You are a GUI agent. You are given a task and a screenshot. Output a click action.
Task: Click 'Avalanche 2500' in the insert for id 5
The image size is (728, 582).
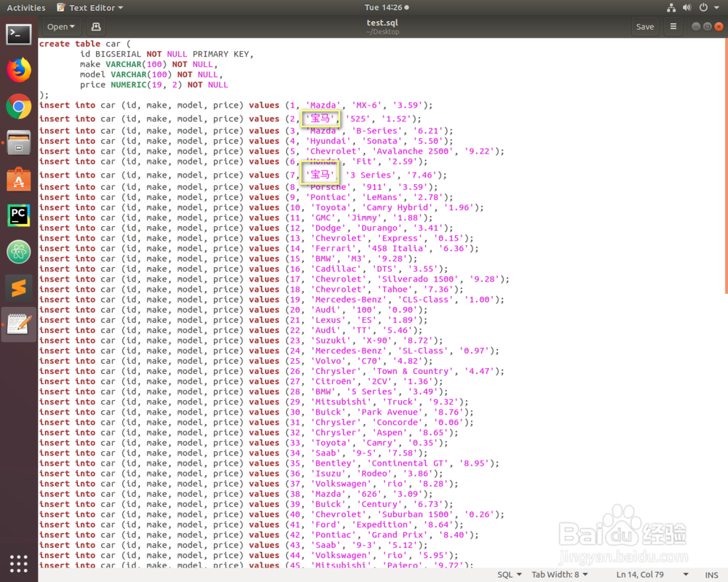[414, 151]
